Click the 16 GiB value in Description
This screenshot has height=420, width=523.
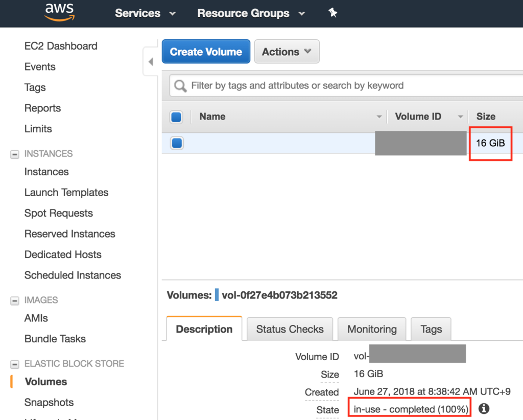(x=368, y=374)
